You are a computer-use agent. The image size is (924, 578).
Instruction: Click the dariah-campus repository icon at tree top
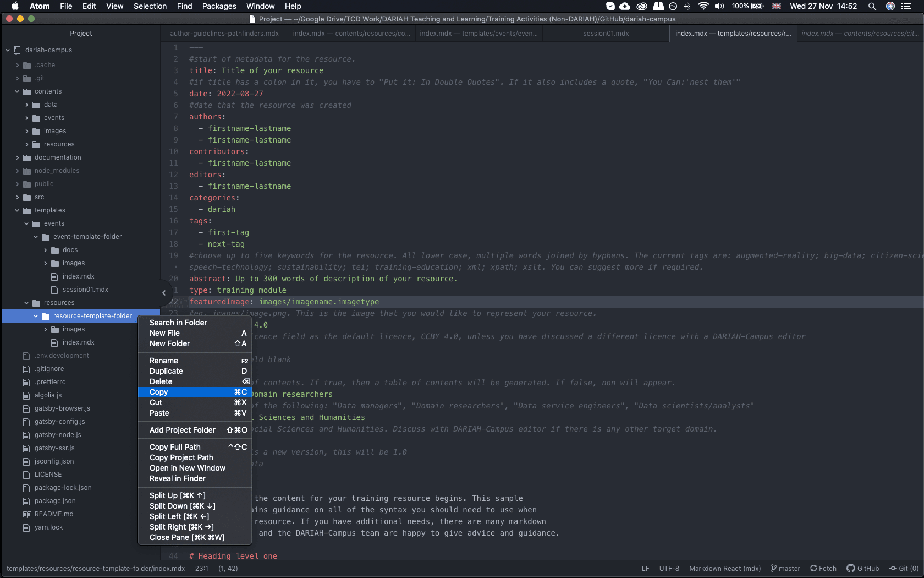click(x=17, y=50)
